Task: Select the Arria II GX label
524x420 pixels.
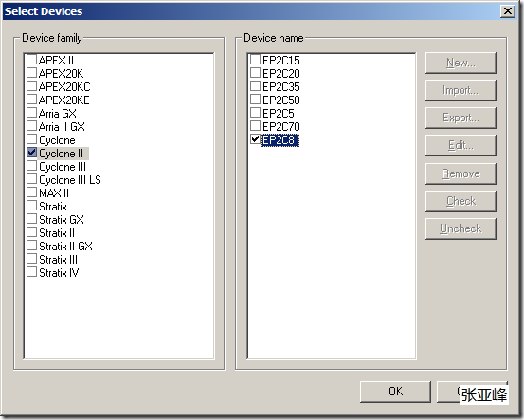Action: click(62, 127)
